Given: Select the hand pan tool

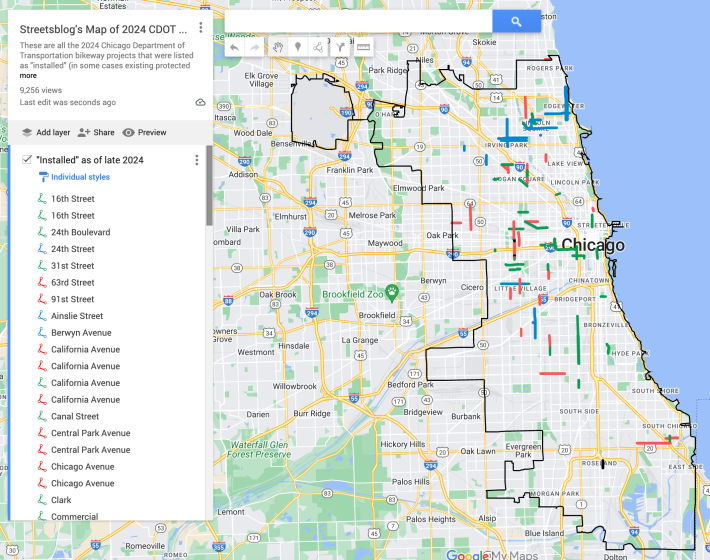Looking at the screenshot, I should (x=277, y=47).
